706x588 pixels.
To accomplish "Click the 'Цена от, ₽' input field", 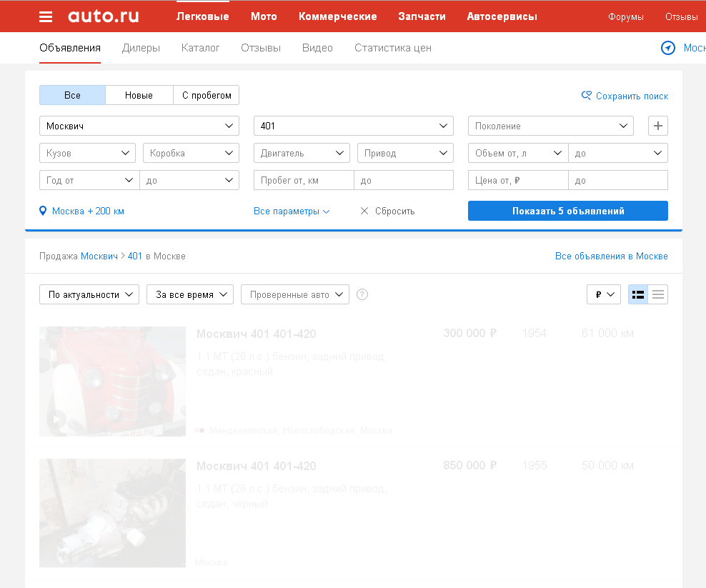I will [x=518, y=180].
